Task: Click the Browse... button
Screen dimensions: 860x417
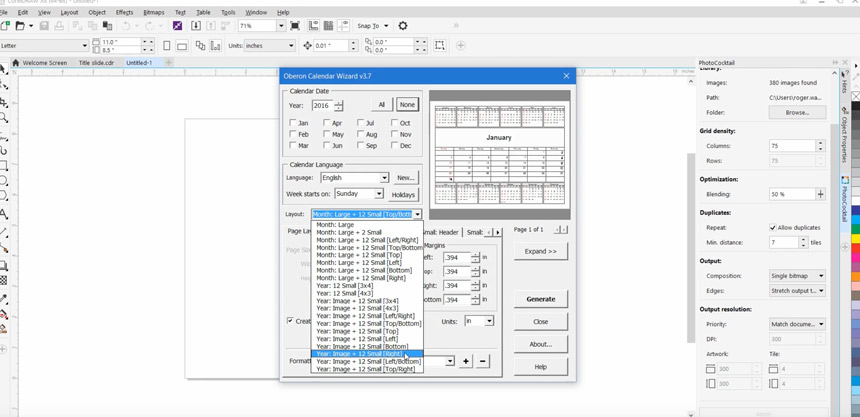Action: pyautogui.click(x=797, y=112)
